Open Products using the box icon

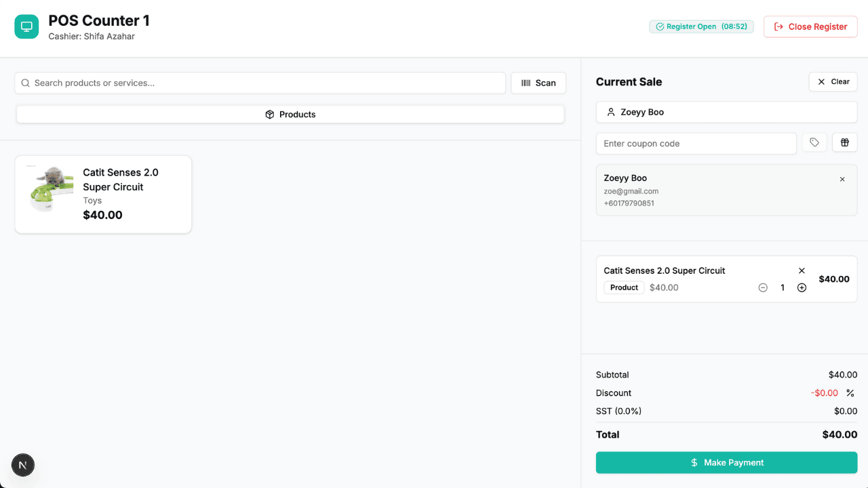click(x=270, y=114)
